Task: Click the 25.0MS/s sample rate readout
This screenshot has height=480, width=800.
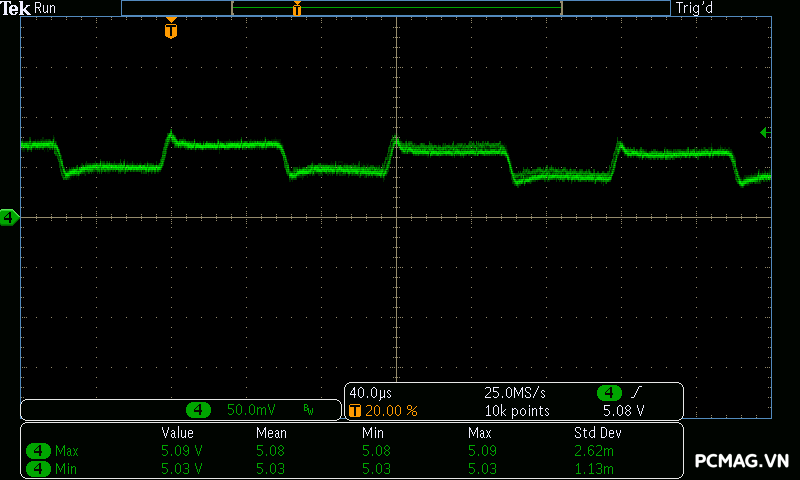Action: click(x=514, y=393)
